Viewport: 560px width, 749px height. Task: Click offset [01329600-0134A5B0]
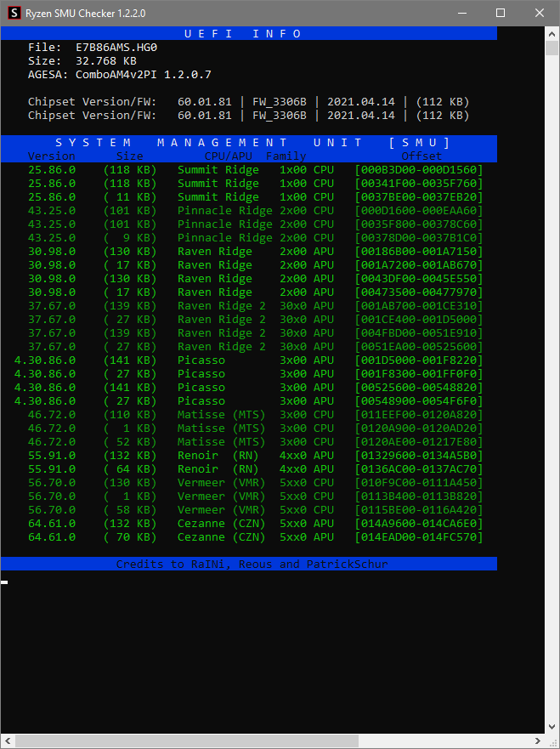coord(419,455)
